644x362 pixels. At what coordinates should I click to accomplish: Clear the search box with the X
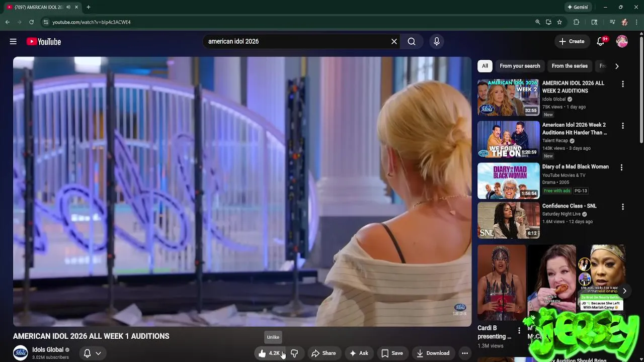[394, 42]
